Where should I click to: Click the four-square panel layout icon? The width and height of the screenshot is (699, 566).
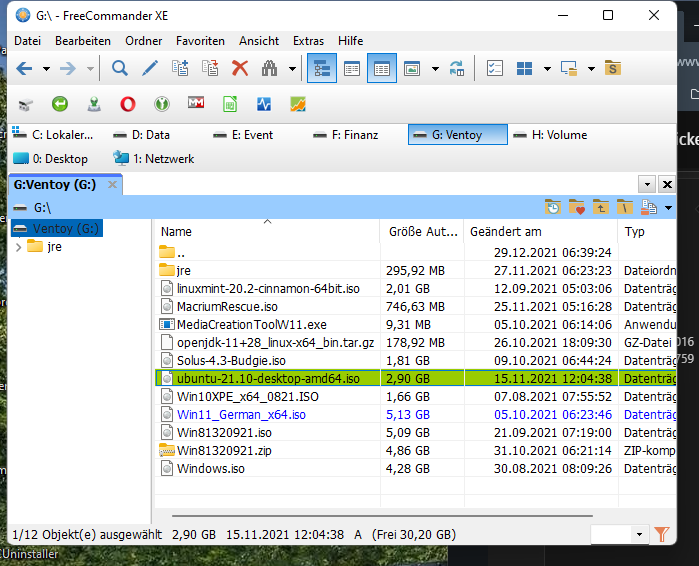pyautogui.click(x=524, y=69)
